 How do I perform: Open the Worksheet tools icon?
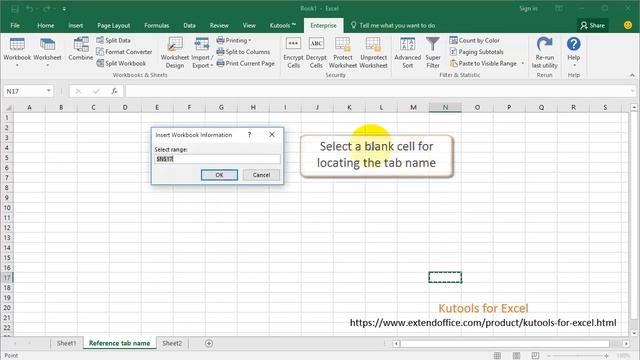point(47,51)
